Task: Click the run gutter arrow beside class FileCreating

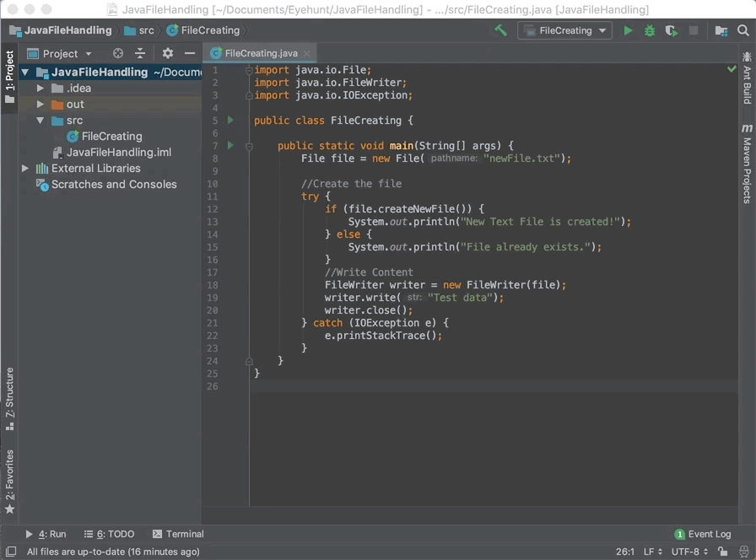Action: point(230,120)
